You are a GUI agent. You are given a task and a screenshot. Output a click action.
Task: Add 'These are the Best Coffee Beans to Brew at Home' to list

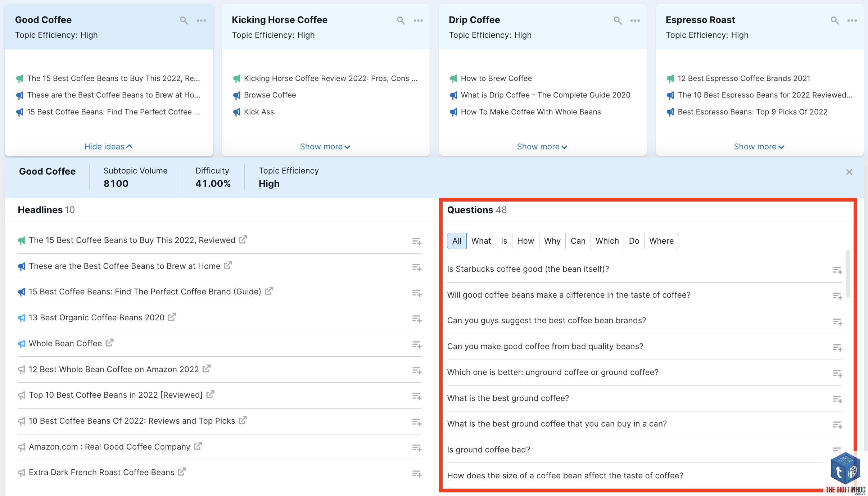click(x=417, y=267)
